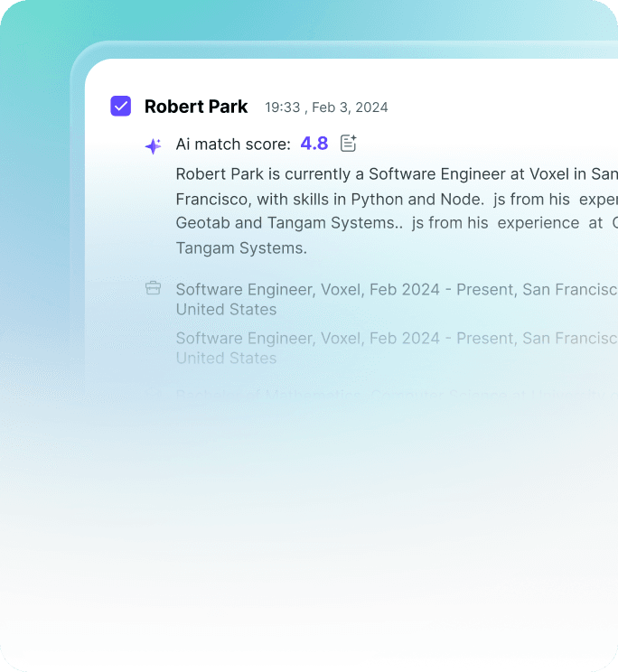Click the 'Ai match score:' label

pyautogui.click(x=233, y=145)
